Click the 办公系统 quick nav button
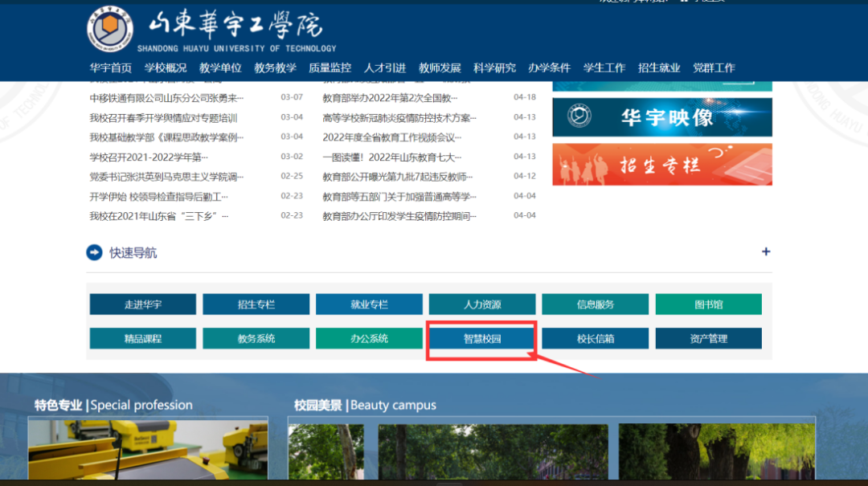Screen dimensions: 868x486 [x=369, y=339]
